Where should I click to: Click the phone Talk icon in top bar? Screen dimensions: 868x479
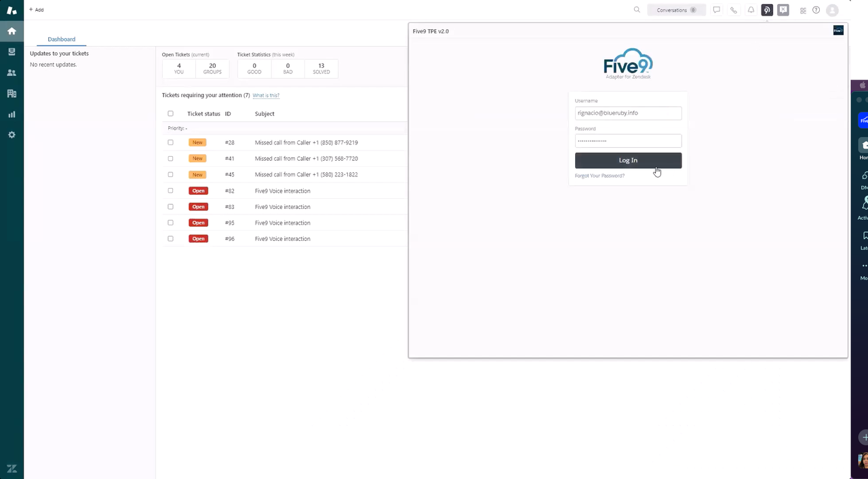pyautogui.click(x=734, y=10)
